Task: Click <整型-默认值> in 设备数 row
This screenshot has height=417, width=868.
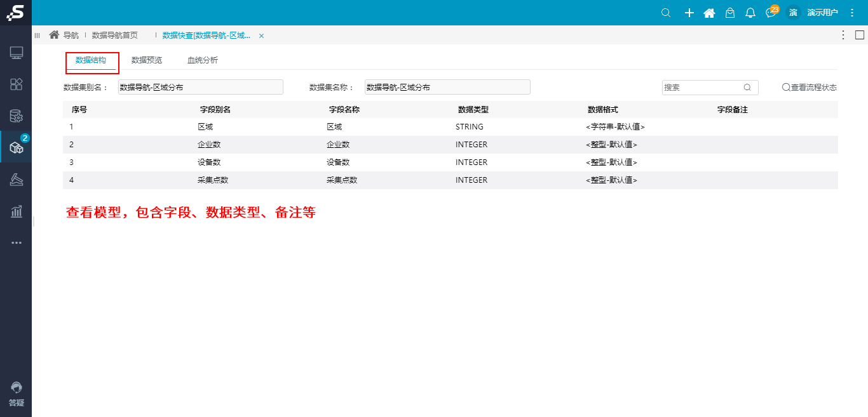Action: (x=611, y=162)
